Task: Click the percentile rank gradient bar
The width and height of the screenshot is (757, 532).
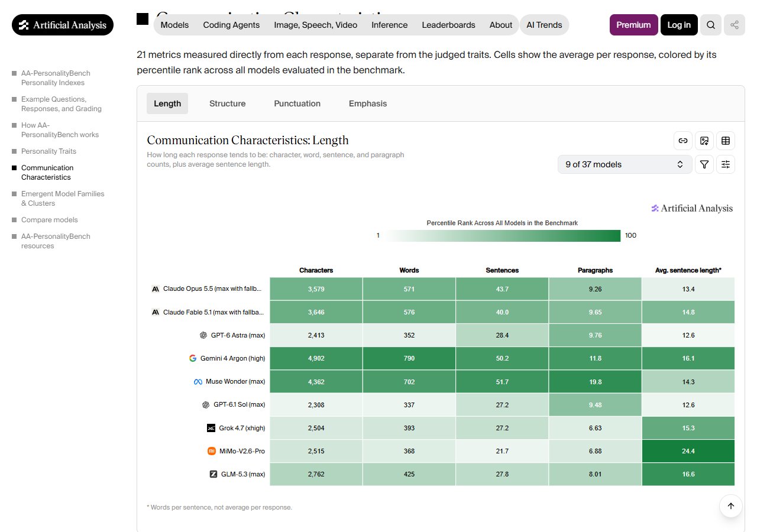Action: 503,236
